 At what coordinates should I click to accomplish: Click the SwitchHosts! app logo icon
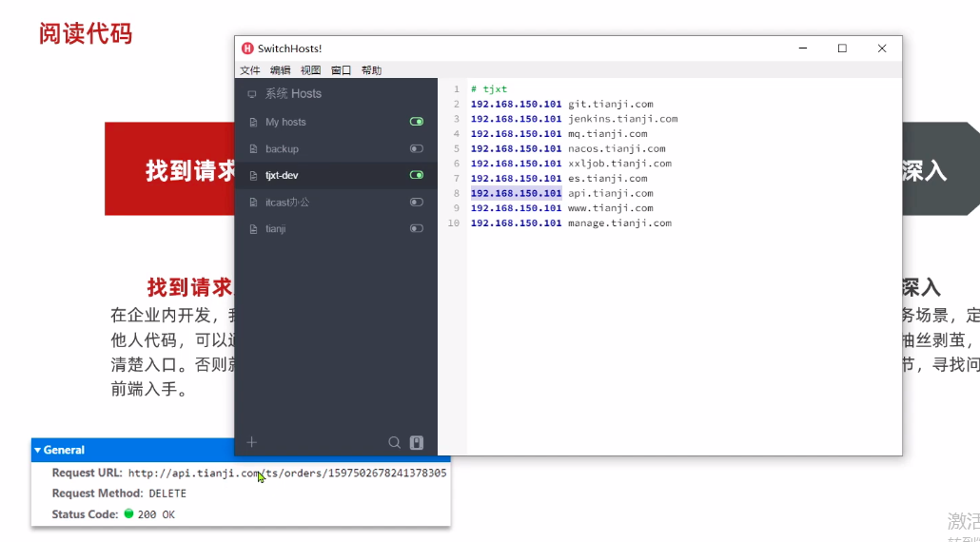[x=247, y=48]
